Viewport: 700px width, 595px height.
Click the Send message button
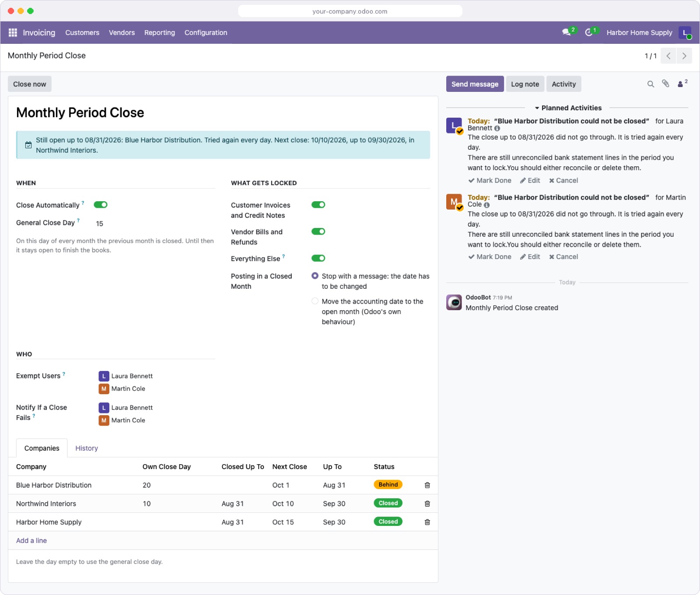pos(475,84)
